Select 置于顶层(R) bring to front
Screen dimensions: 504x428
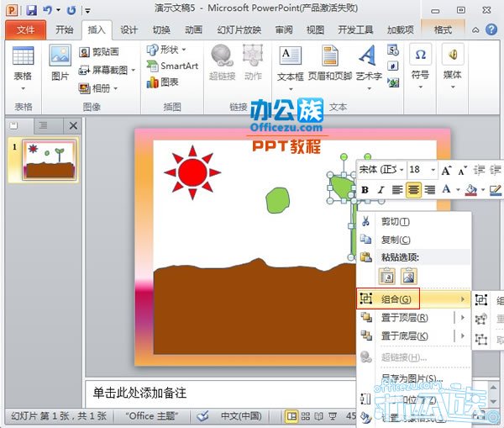(x=405, y=318)
